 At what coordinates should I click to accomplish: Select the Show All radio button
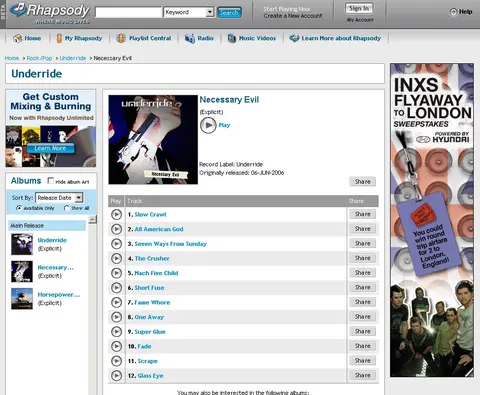point(66,208)
